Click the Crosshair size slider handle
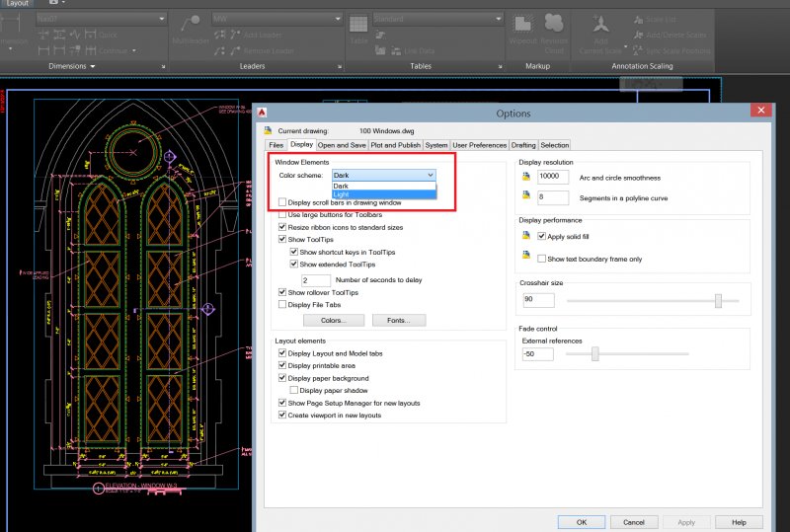This screenshot has width=790, height=532. (x=718, y=299)
